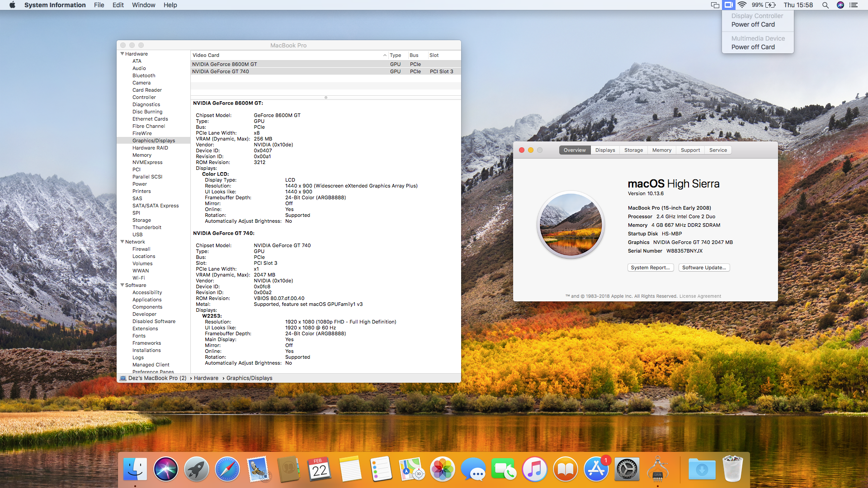Collapse the Network disclosure triangle
The width and height of the screenshot is (868, 488).
(122, 242)
